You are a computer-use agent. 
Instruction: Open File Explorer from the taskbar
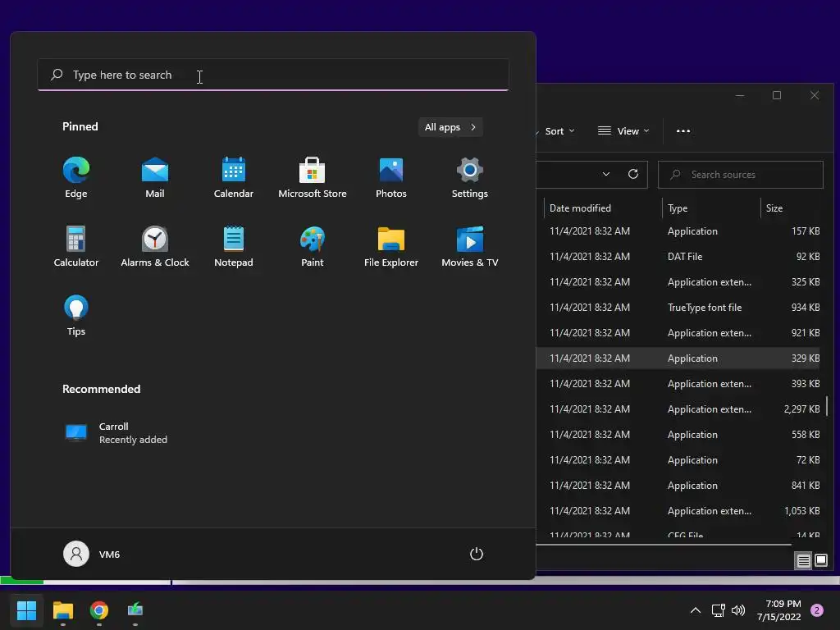(x=63, y=609)
